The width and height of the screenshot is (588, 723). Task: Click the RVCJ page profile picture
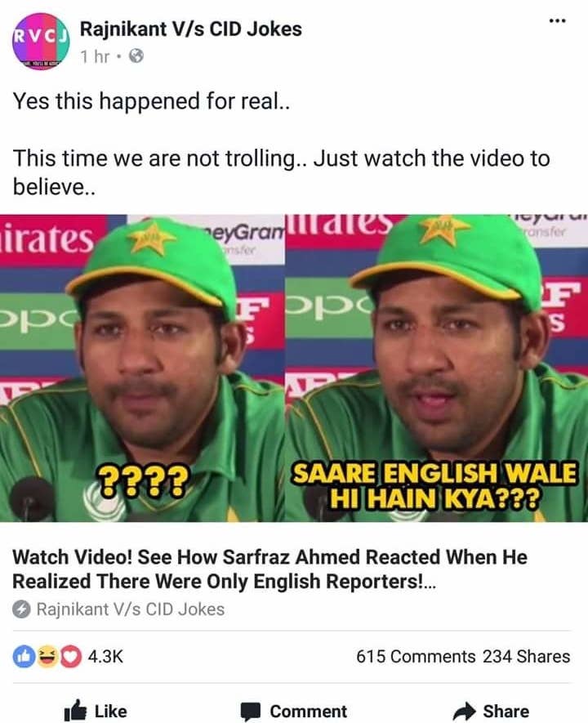pos(41,42)
